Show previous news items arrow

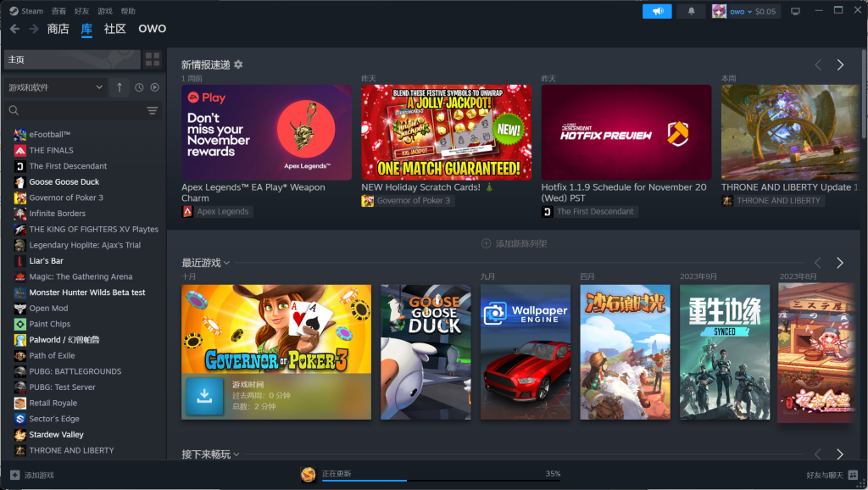tap(818, 64)
